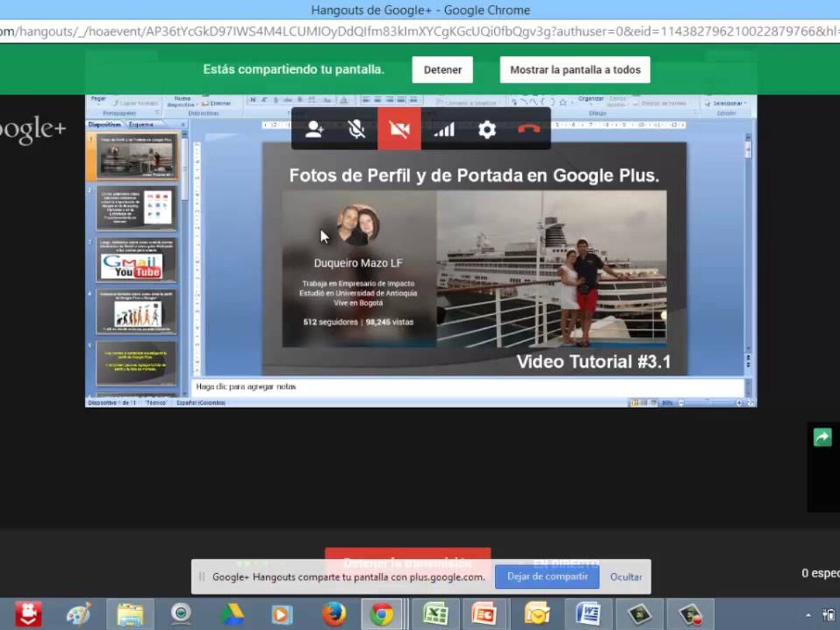Click the Detener button
Viewport: 840px width, 630px height.
coord(442,70)
